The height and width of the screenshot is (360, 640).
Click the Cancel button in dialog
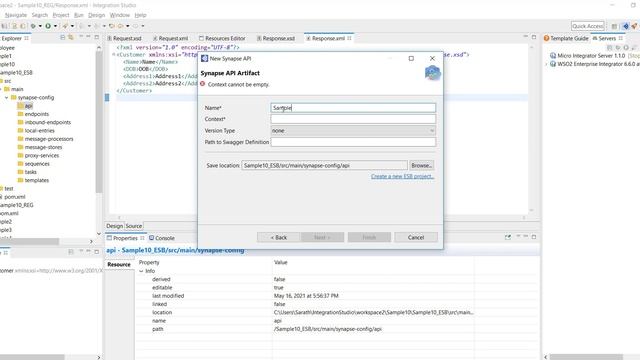click(x=416, y=237)
